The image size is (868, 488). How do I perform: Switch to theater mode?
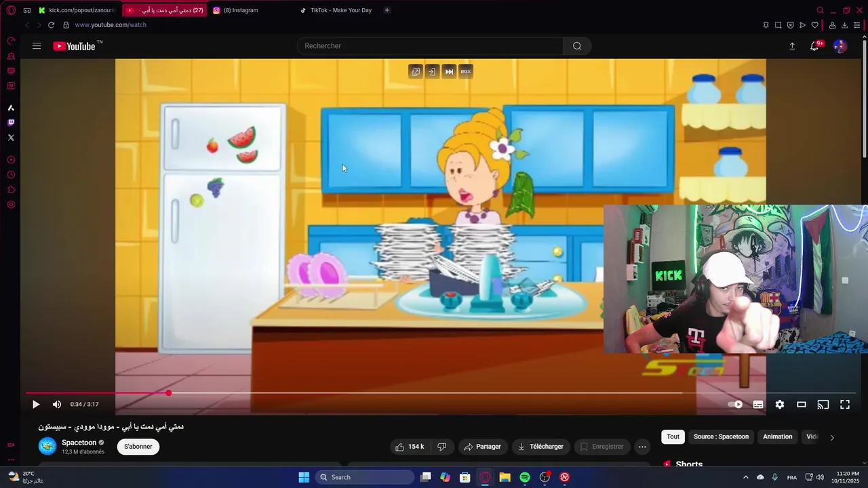click(x=802, y=405)
